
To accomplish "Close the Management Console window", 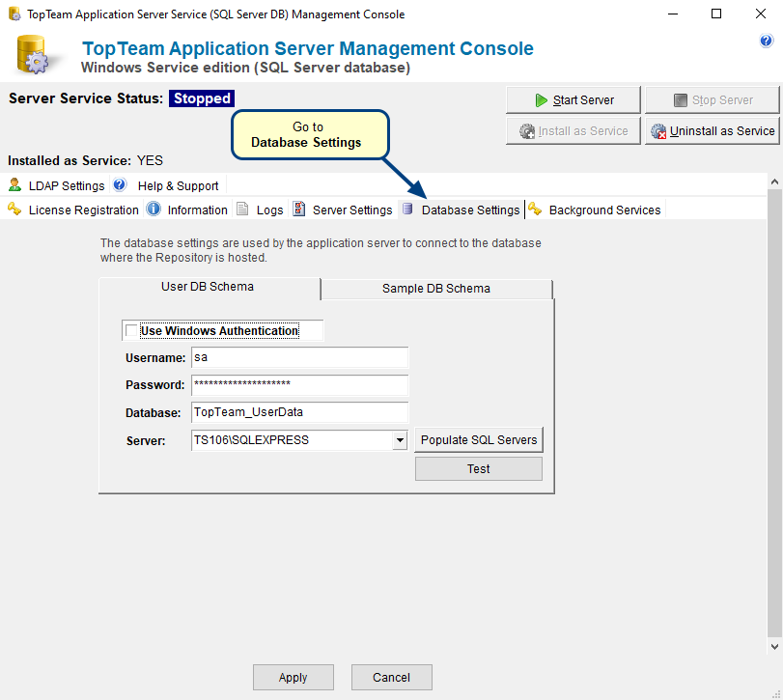I will [760, 14].
